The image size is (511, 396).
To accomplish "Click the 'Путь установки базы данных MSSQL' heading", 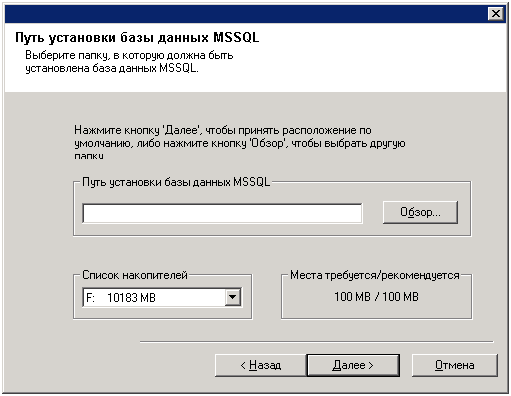I will coord(137,37).
